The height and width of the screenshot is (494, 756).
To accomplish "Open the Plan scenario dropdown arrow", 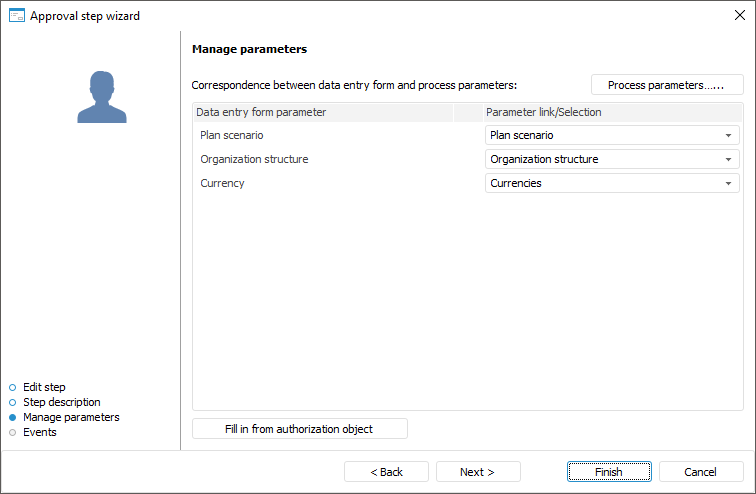I will [x=729, y=135].
